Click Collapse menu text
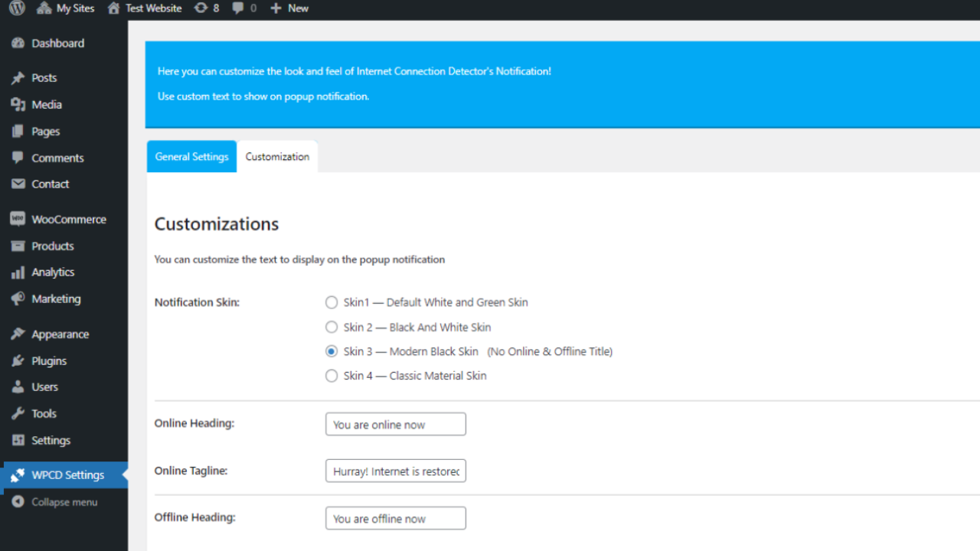The width and height of the screenshot is (980, 551). pyautogui.click(x=64, y=503)
